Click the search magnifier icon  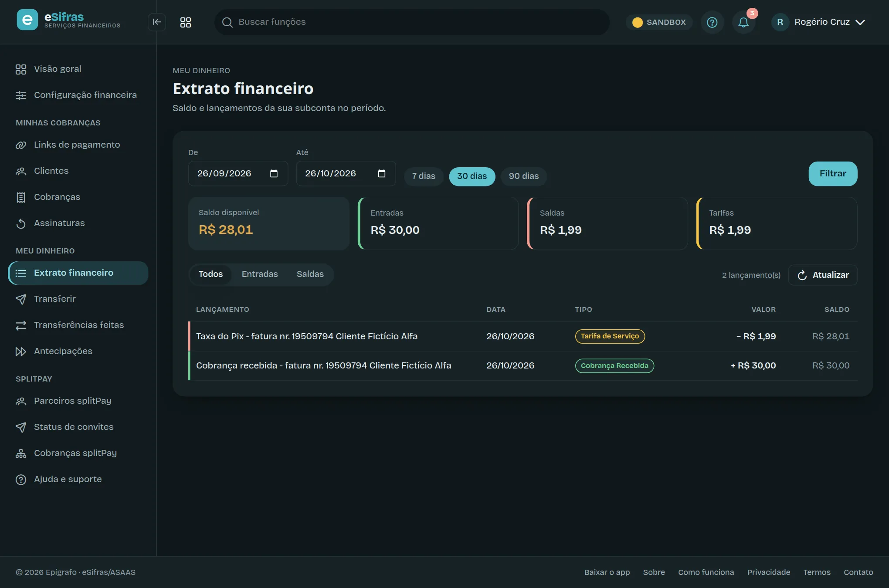click(x=227, y=22)
